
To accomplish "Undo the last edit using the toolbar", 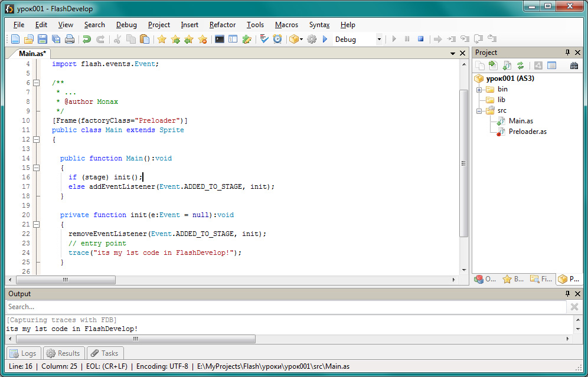I will pos(87,40).
